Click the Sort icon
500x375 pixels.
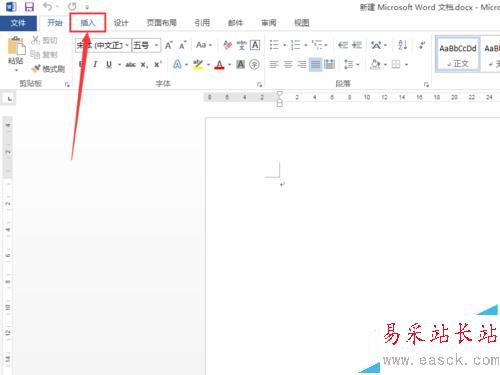(402, 45)
